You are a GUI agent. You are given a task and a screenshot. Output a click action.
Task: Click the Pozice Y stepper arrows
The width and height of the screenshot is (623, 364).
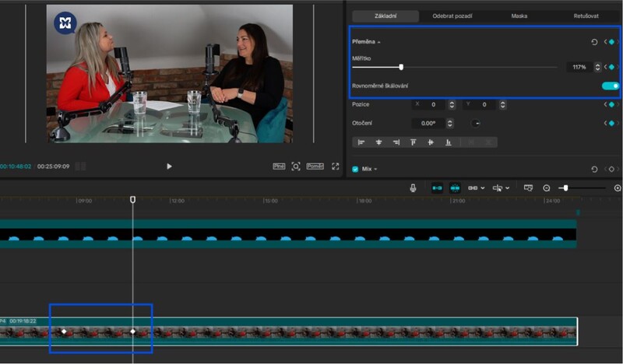coord(502,105)
